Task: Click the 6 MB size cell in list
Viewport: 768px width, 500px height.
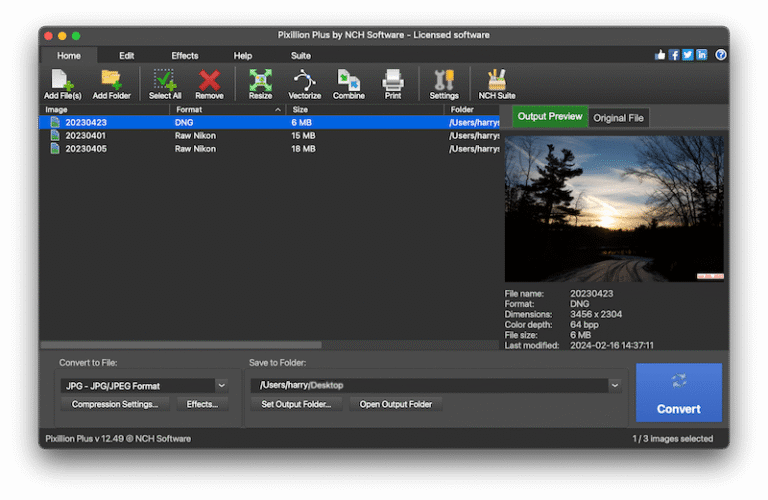Action: tap(302, 122)
